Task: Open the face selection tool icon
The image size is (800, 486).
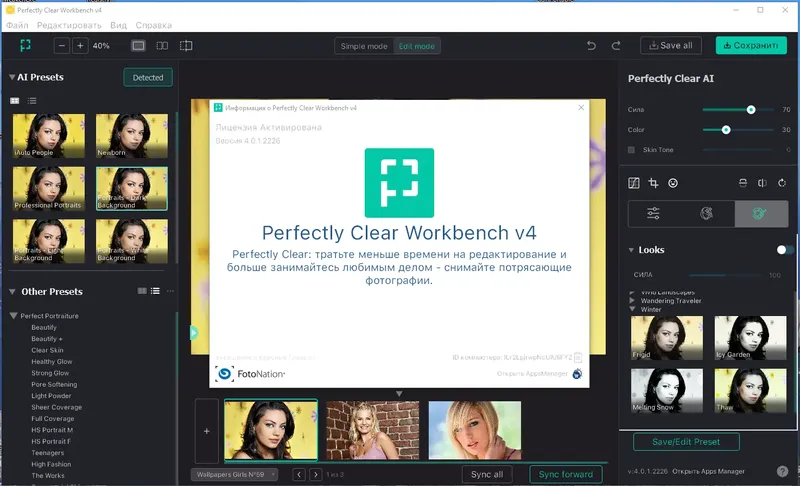Action: click(x=673, y=183)
